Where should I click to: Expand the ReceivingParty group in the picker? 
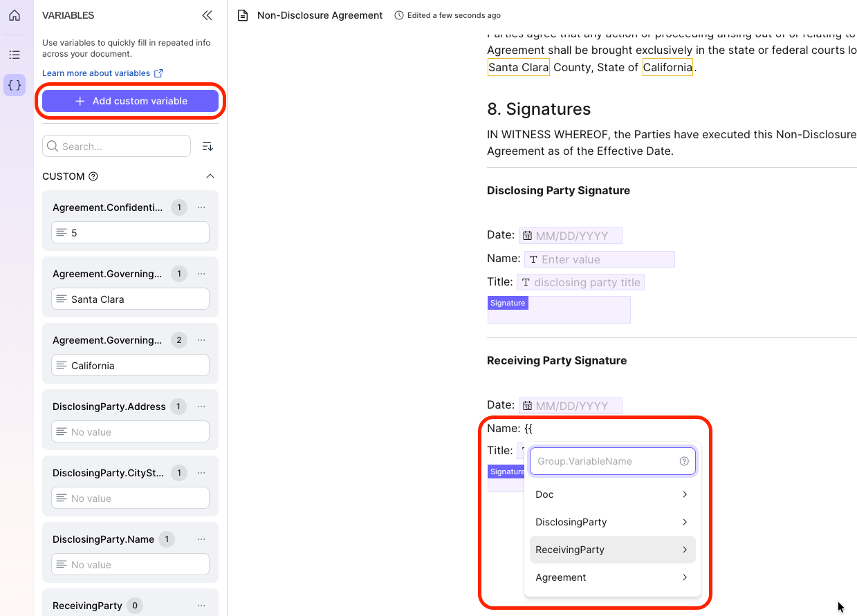tap(612, 550)
